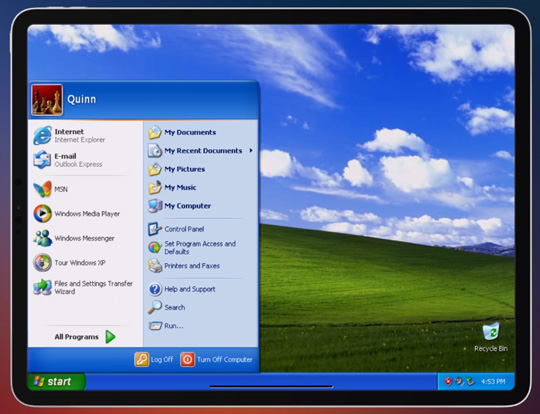This screenshot has width=540, height=414.
Task: Click the Windows Messenger label
Action: pos(84,238)
